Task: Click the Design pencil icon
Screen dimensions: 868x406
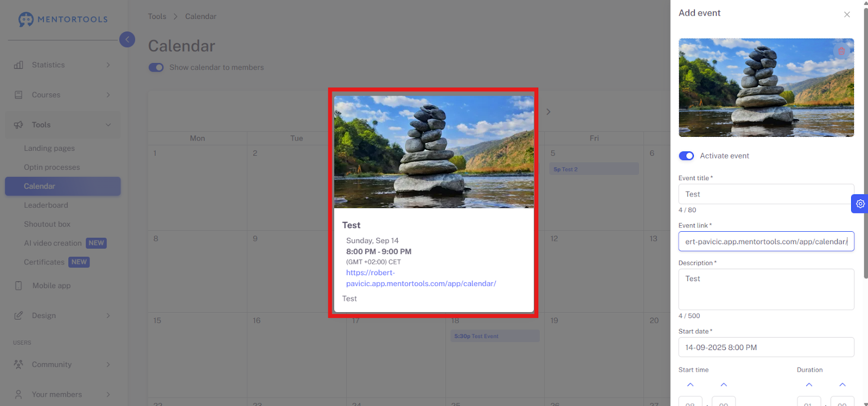Action: 18,315
